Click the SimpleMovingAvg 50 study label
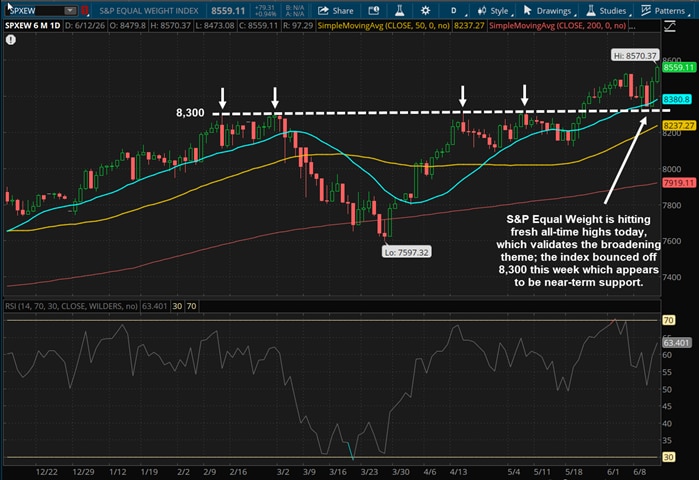Viewport: 699px width, 480px height. pos(383,26)
